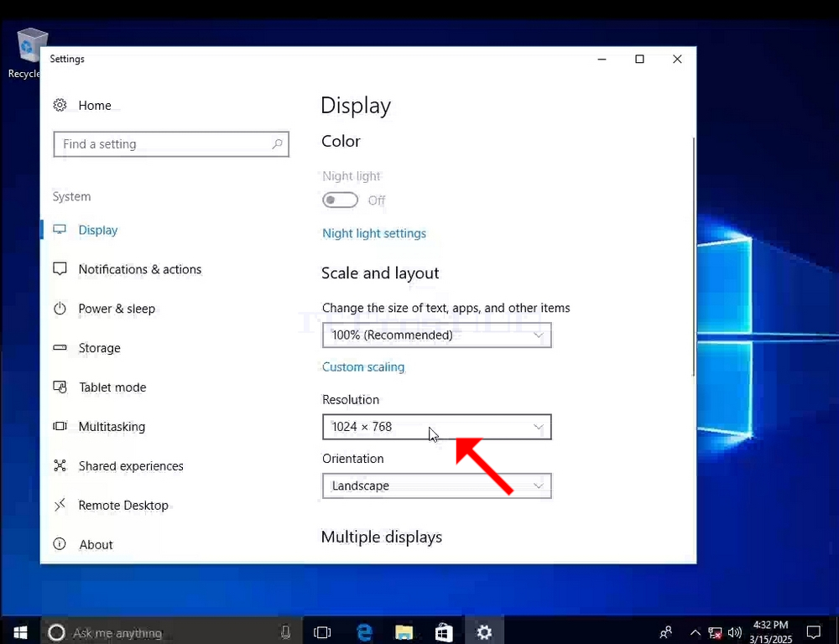The image size is (839, 644).
Task: Launch Microsoft Edge from taskbar
Action: coord(364,633)
